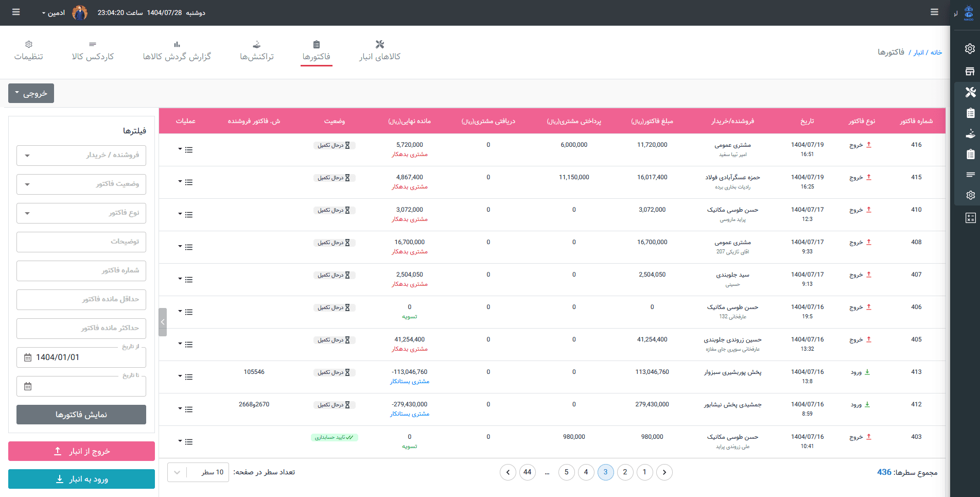The width and height of the screenshot is (980, 497).
Task: Open calendar picker for the from-date field
Action: click(x=28, y=357)
